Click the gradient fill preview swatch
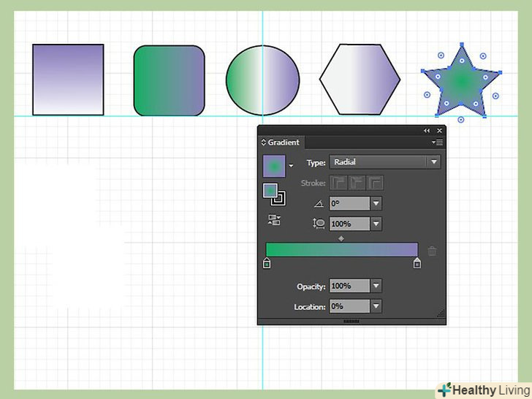532x399 pixels. click(x=274, y=166)
